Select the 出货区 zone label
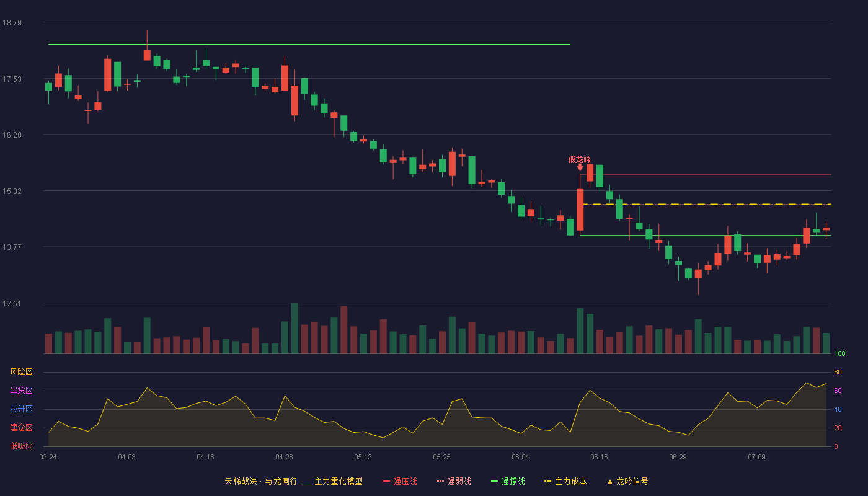This screenshot has height=496, width=868. click(21, 391)
